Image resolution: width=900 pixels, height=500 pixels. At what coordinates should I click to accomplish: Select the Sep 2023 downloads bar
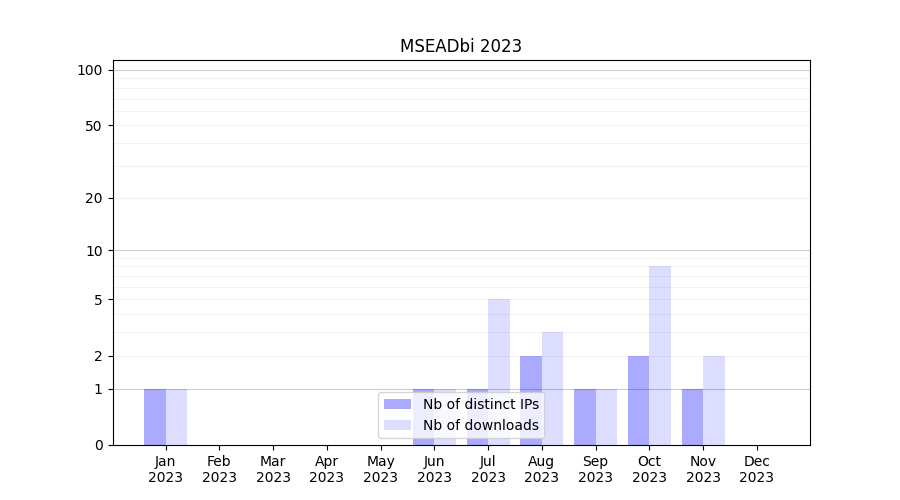coord(606,417)
